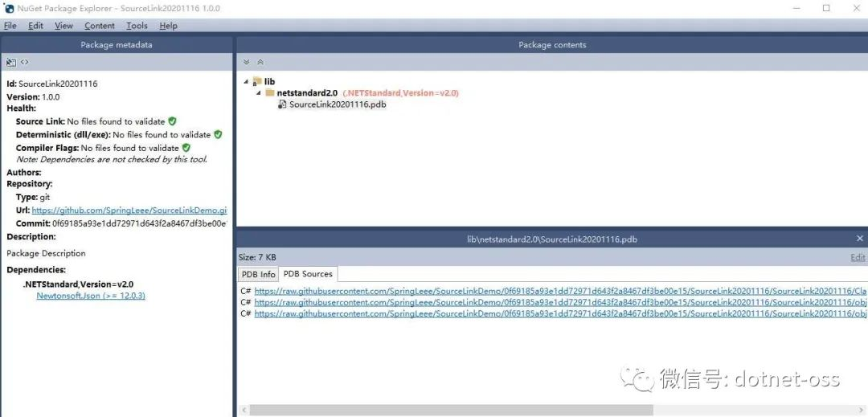Open the View menu

pyautogui.click(x=63, y=26)
